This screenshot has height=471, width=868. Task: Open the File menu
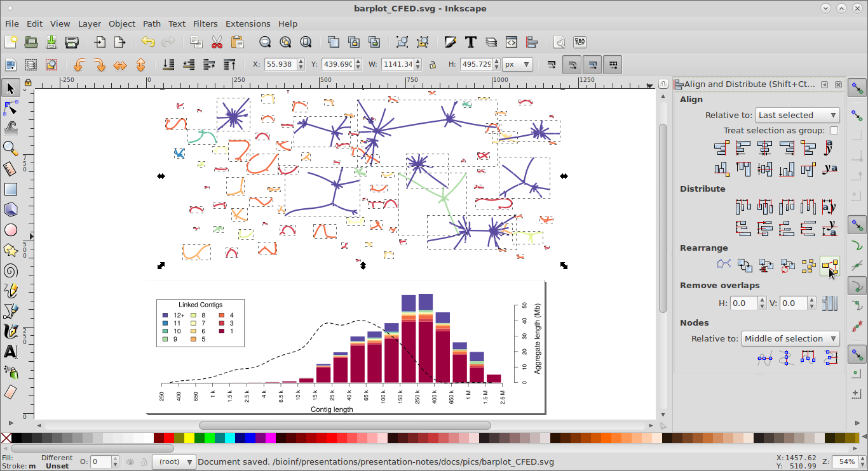point(11,23)
